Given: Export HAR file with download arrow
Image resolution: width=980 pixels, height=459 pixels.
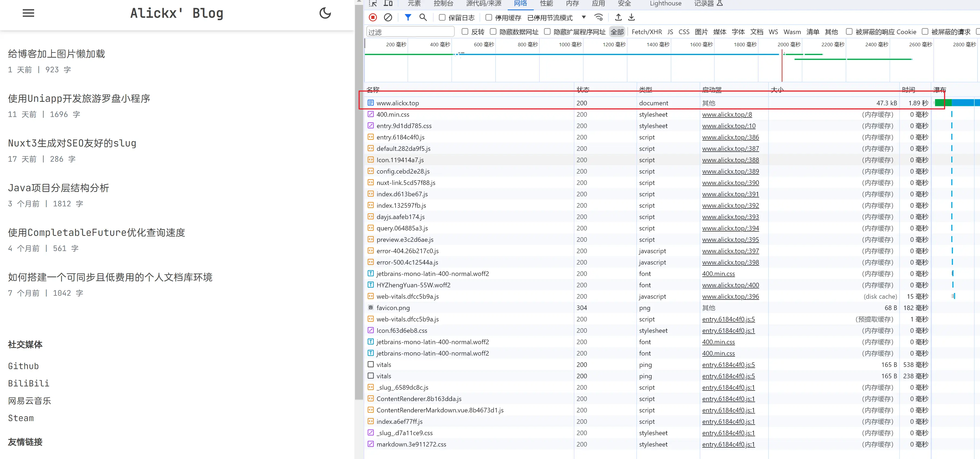Looking at the screenshot, I should pyautogui.click(x=631, y=18).
